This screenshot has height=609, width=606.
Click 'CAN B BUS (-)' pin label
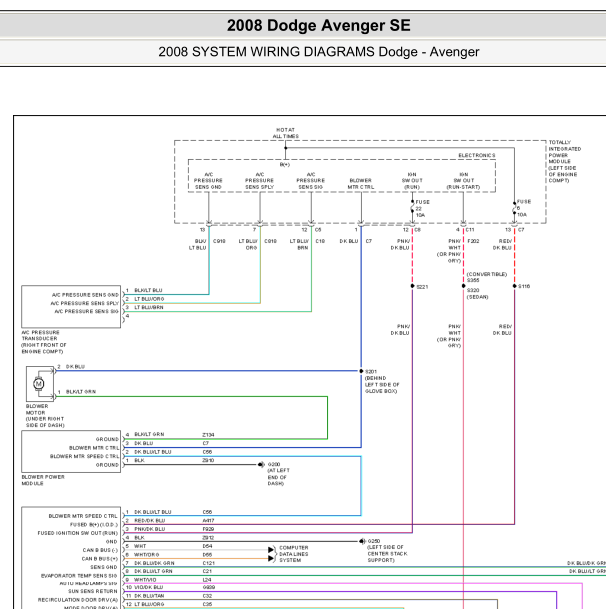[x=100, y=550]
